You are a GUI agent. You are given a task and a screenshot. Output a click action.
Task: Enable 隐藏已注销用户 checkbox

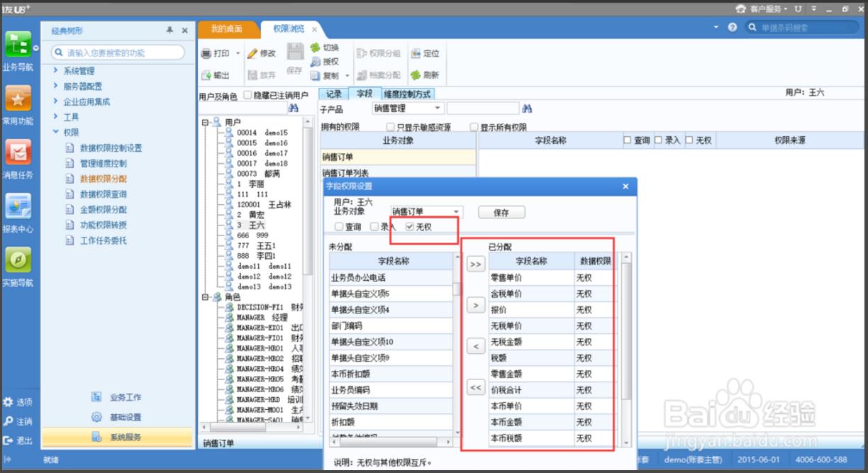tap(248, 95)
